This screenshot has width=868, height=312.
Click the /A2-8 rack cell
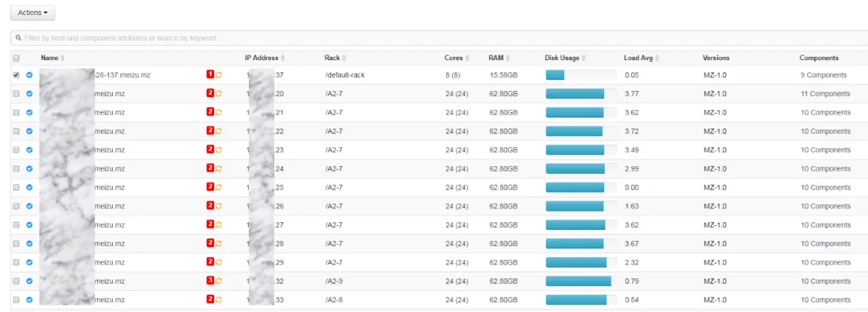333,300
